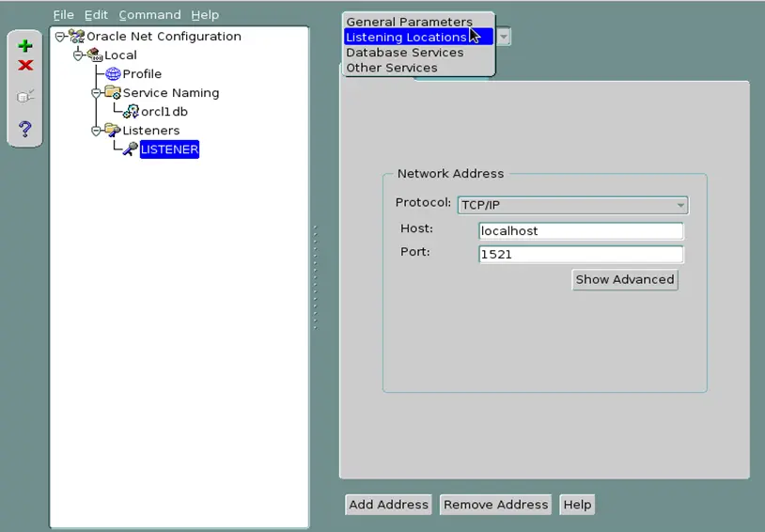Click the orcl1db service icon

click(131, 111)
